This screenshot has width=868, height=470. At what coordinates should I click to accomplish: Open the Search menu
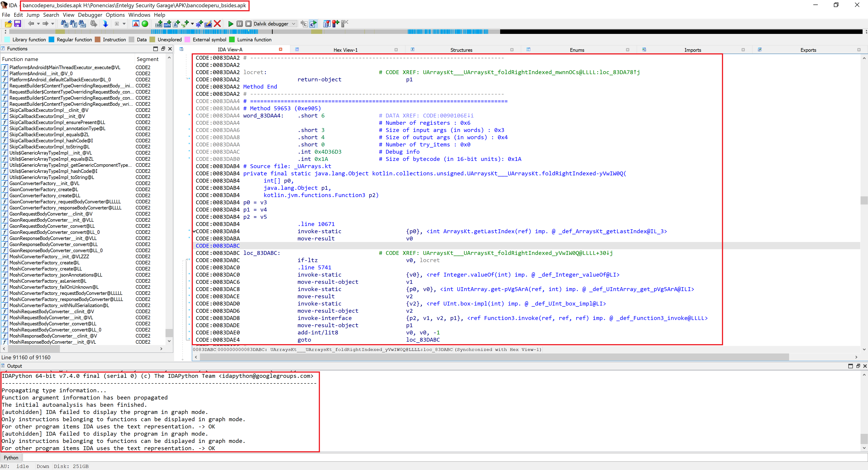point(51,15)
